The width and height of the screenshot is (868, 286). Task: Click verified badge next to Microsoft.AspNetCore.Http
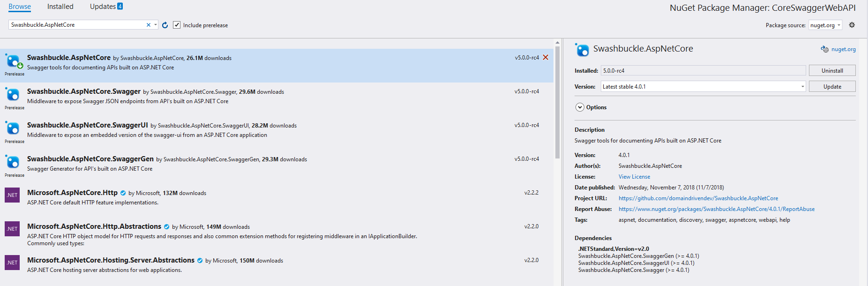123,193
